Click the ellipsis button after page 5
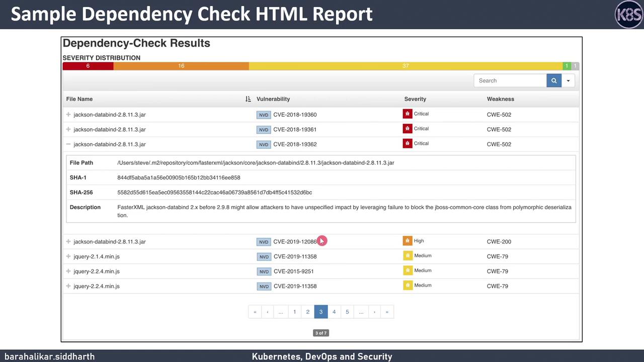 tap(361, 312)
